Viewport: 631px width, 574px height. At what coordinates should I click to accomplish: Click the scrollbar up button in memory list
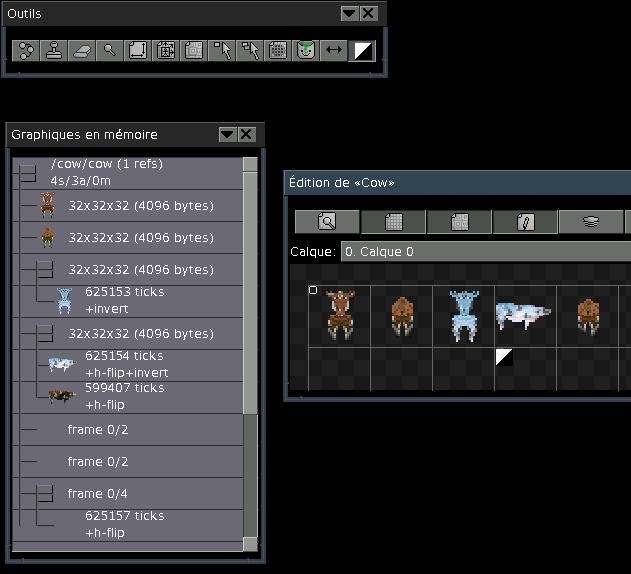(x=250, y=164)
